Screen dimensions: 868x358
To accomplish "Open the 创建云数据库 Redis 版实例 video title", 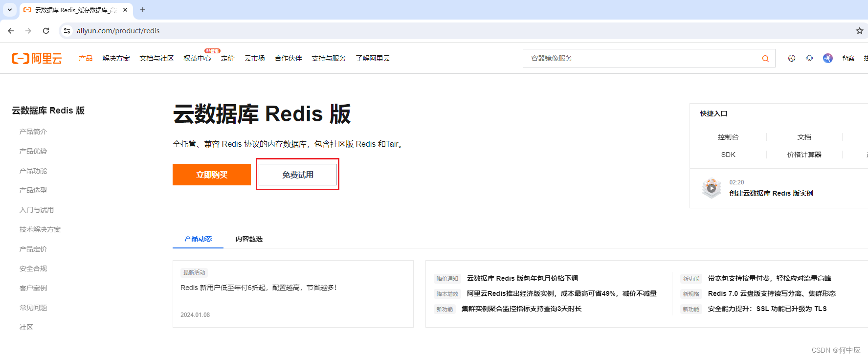I will pos(771,193).
